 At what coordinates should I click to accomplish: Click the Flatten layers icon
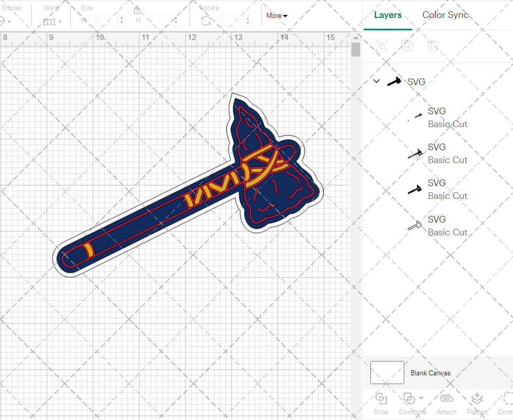(477, 399)
